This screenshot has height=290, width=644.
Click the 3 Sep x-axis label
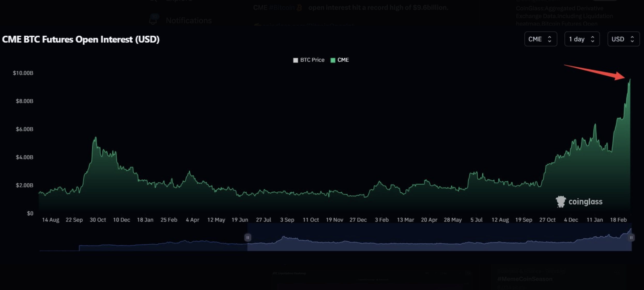pyautogui.click(x=287, y=220)
